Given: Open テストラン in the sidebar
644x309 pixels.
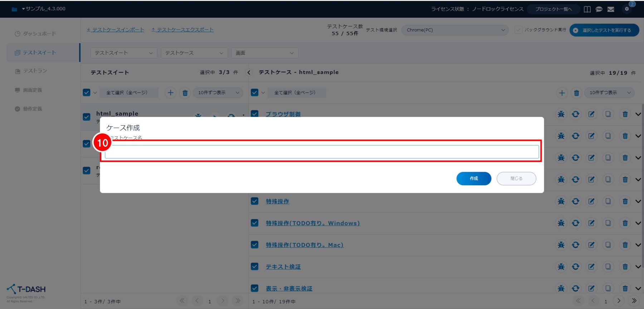Looking at the screenshot, I should [35, 71].
